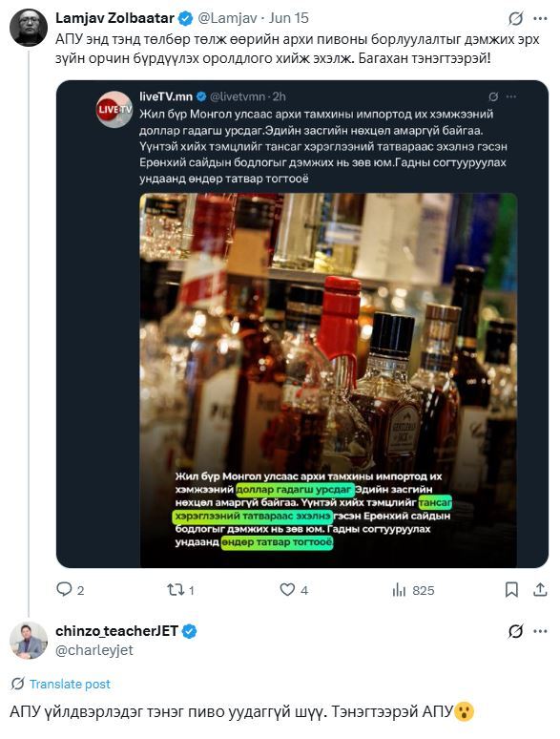This screenshot has height=739, width=560.
Task: Expand more options on chinzo_teacherJET's reply
Action: [540, 630]
